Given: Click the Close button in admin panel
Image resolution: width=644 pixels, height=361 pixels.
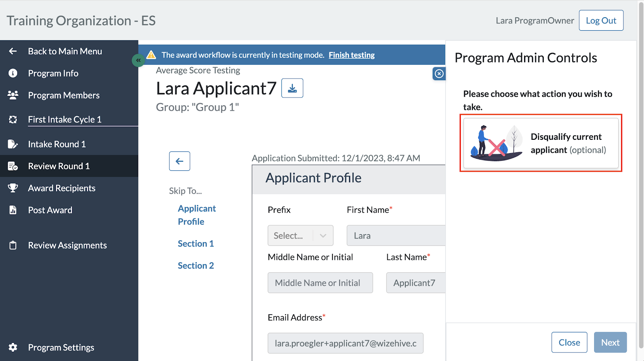Looking at the screenshot, I should click(569, 342).
